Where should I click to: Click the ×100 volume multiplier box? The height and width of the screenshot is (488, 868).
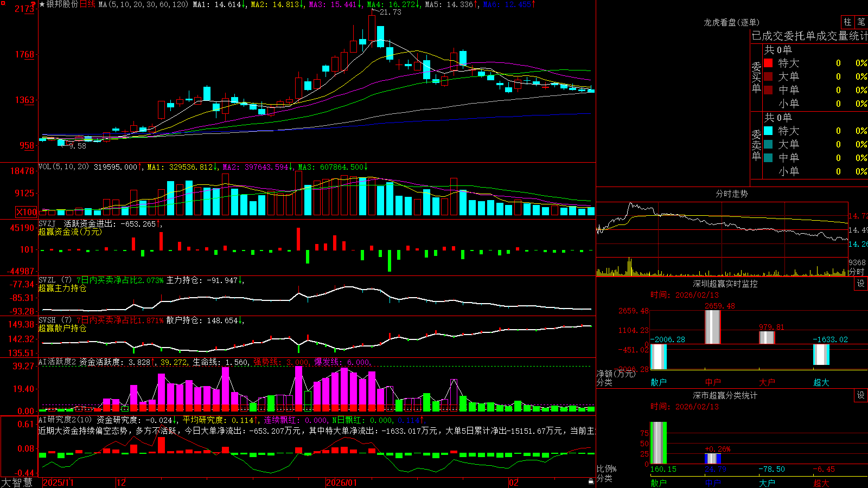pyautogui.click(x=27, y=212)
